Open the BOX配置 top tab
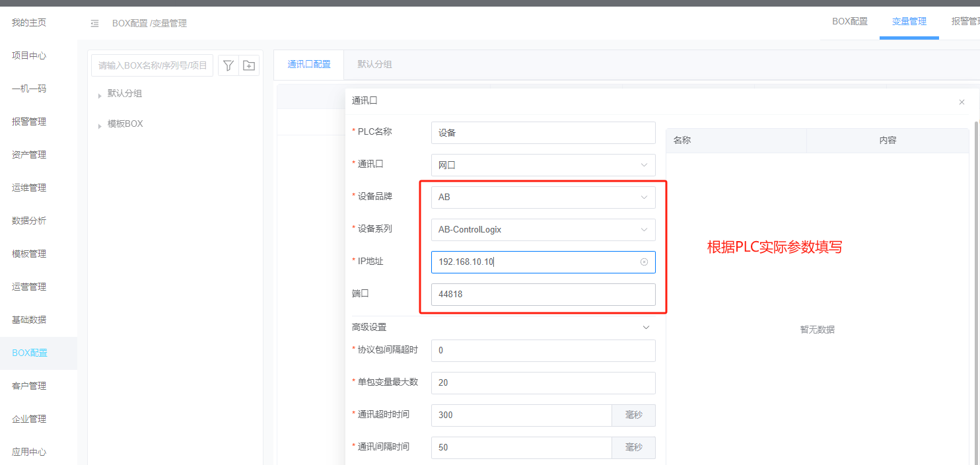The height and width of the screenshot is (465, 980). (x=850, y=21)
